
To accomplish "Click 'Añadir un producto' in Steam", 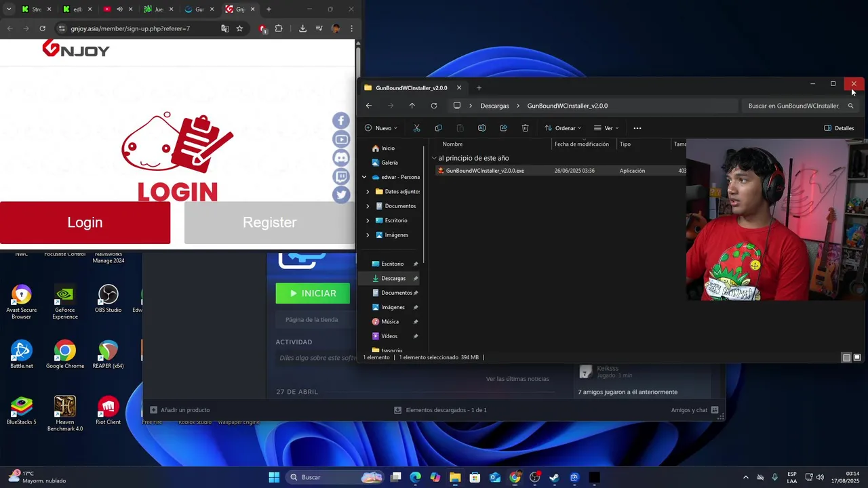I will 180,410.
